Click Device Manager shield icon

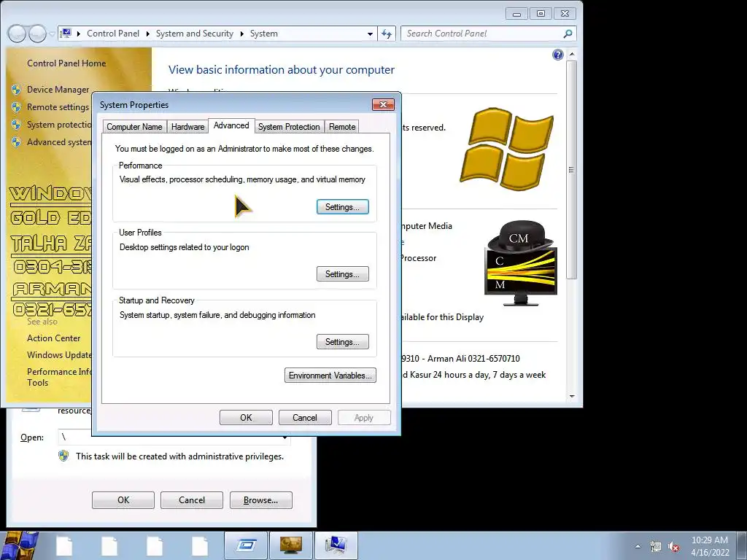point(16,90)
